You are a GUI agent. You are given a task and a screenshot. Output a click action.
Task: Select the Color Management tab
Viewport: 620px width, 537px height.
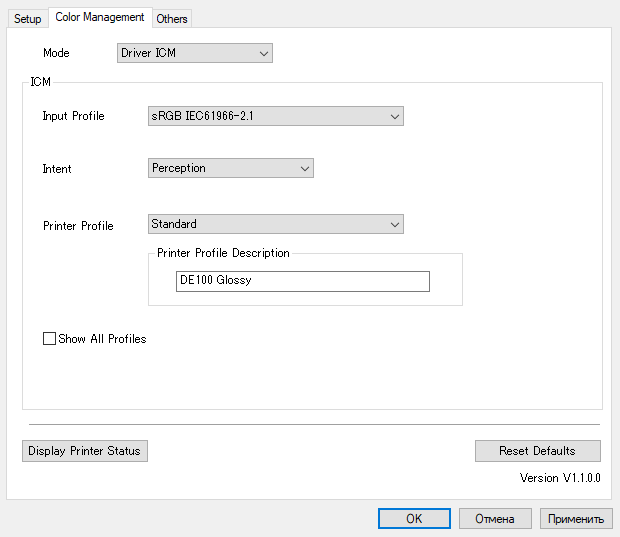click(x=100, y=17)
